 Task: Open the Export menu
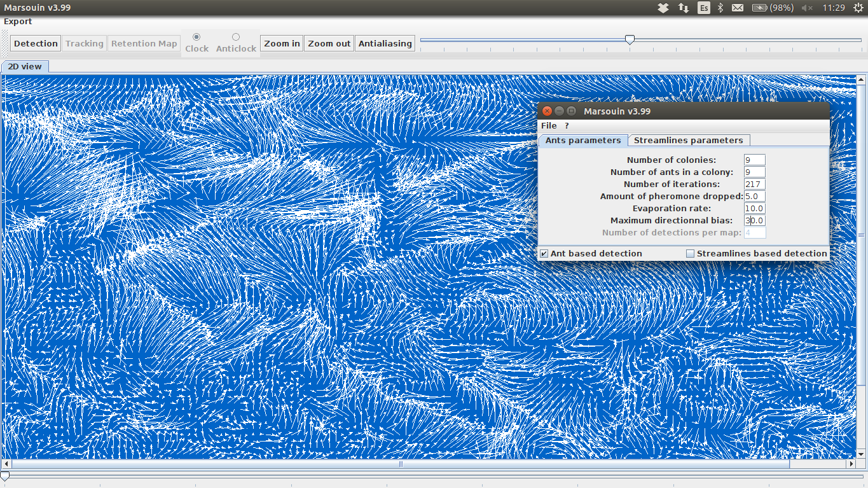coord(18,22)
